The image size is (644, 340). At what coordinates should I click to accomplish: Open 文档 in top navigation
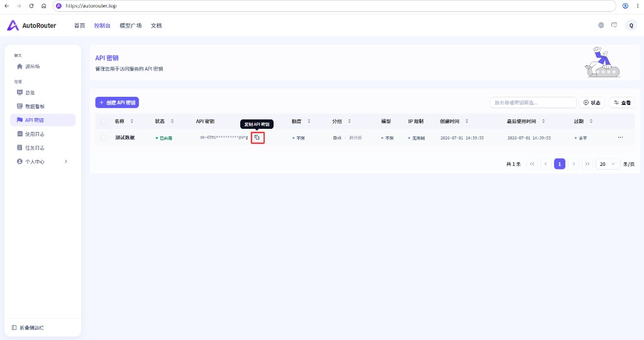click(x=156, y=26)
